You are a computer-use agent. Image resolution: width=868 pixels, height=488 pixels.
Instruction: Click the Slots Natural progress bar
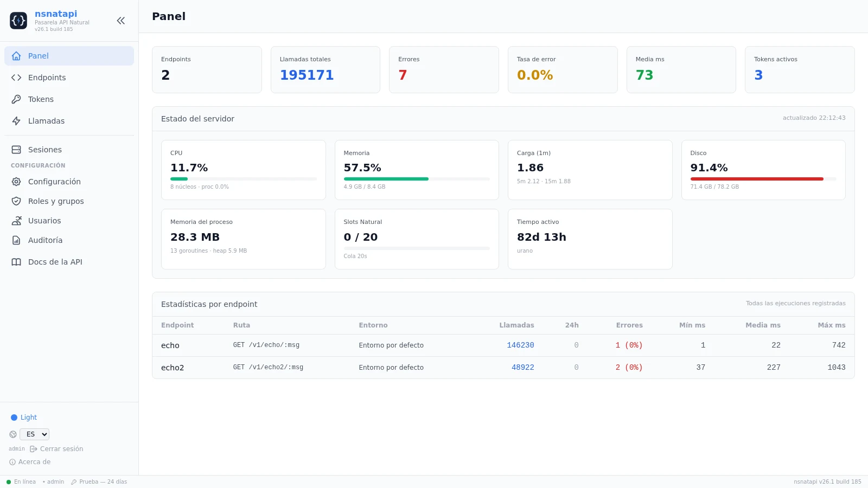point(417,248)
